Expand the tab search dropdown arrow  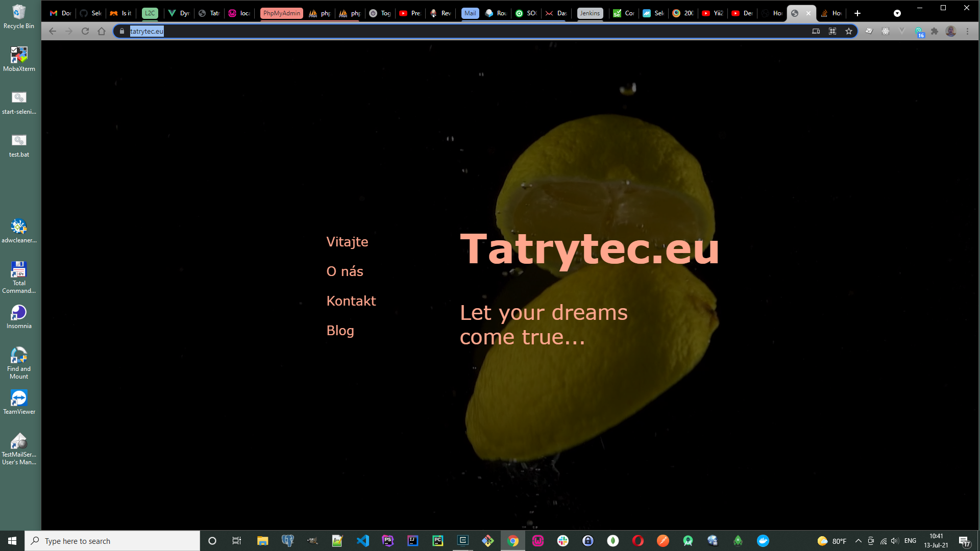coord(897,13)
